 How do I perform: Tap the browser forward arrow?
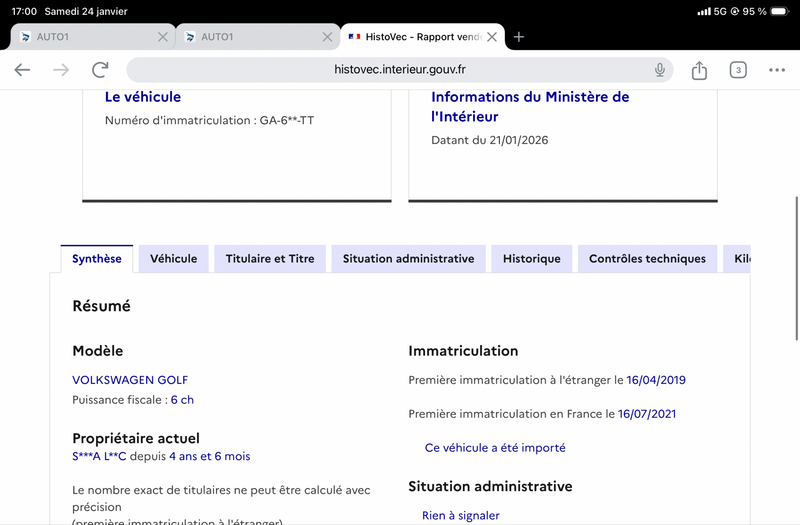point(61,70)
